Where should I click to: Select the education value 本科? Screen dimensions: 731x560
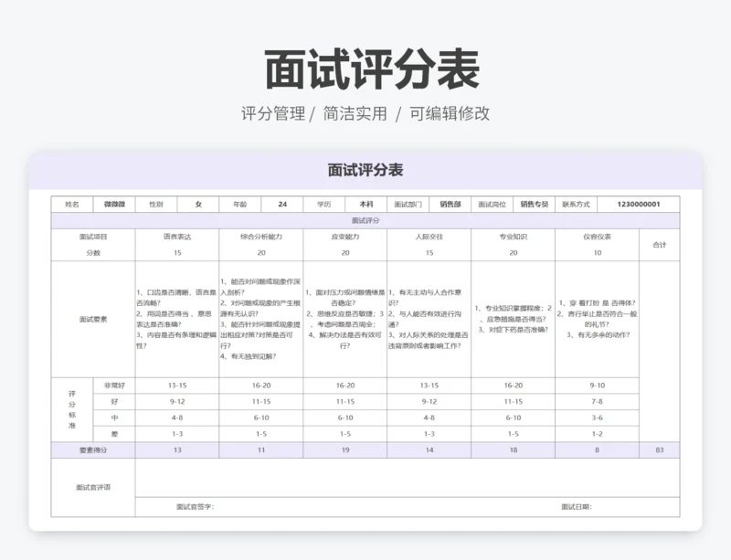366,205
